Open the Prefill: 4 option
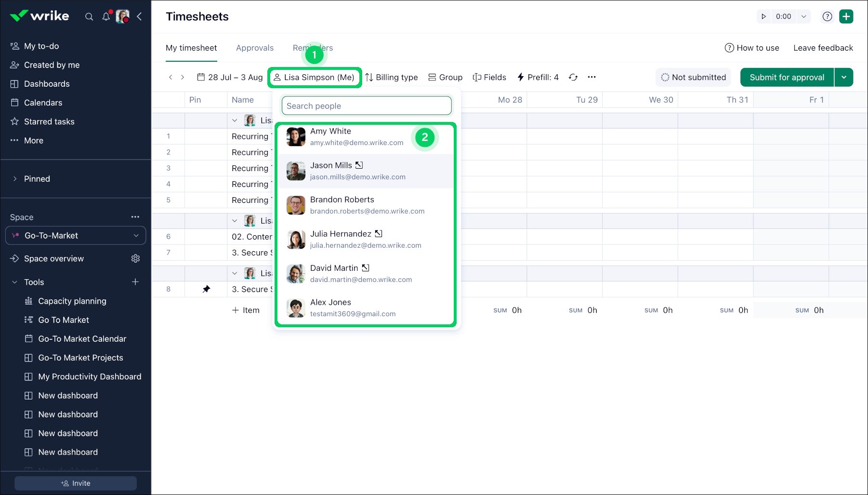This screenshot has height=495, width=868. pos(538,77)
